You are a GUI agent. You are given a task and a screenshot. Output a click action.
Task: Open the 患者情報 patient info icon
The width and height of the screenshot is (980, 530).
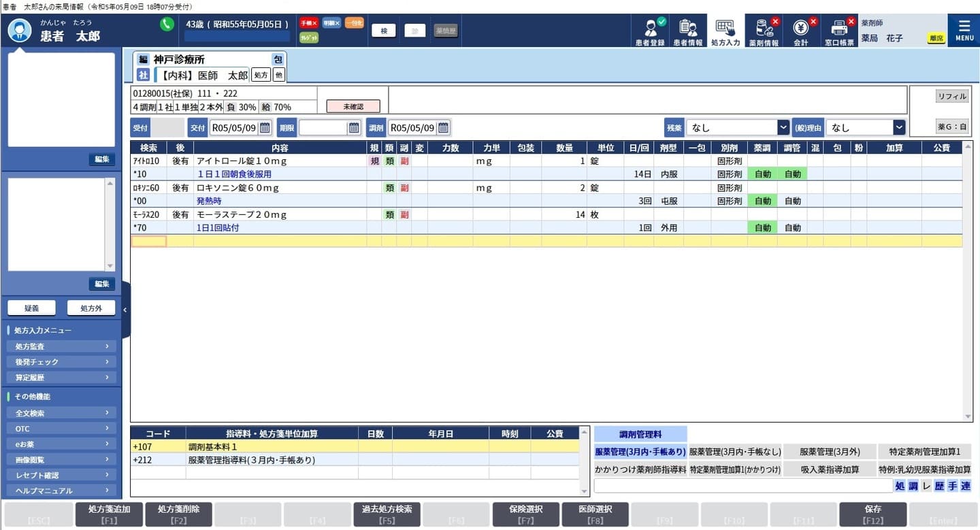(x=688, y=31)
